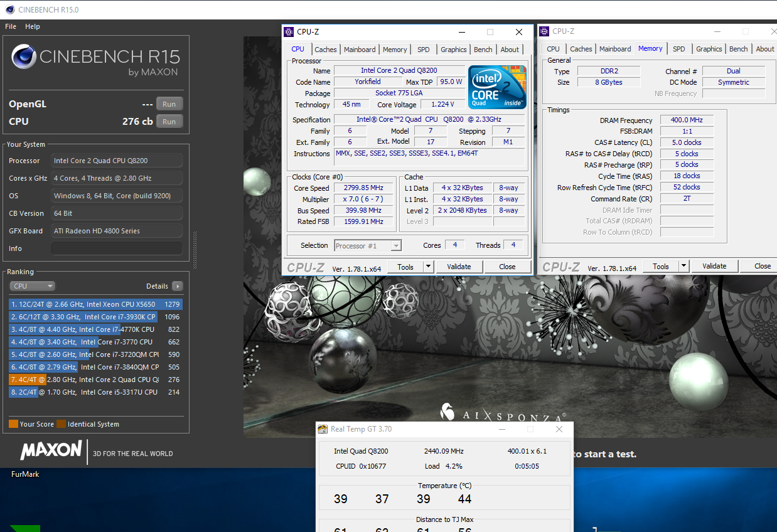Click the DRAM Frequency 400.0 MHz value

coord(687,120)
